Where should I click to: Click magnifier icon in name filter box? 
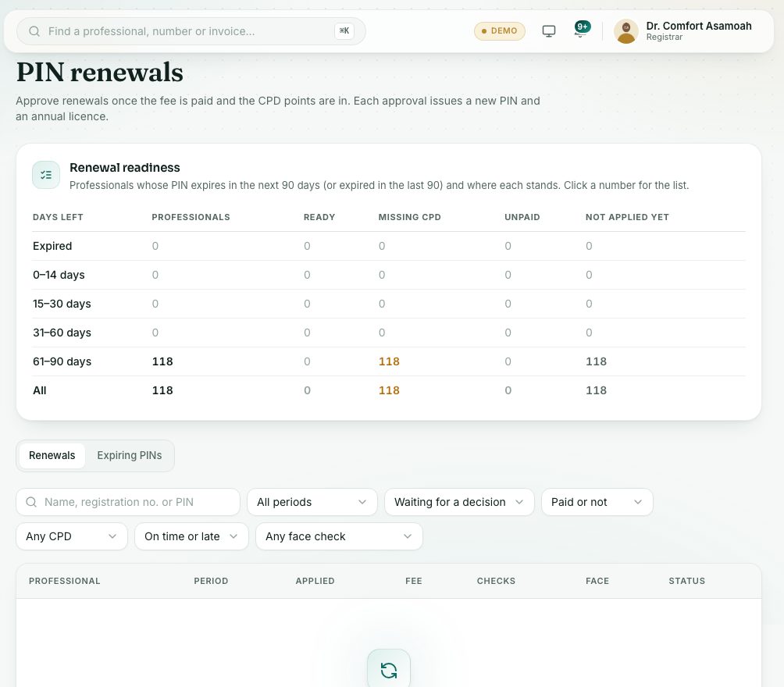pos(31,502)
